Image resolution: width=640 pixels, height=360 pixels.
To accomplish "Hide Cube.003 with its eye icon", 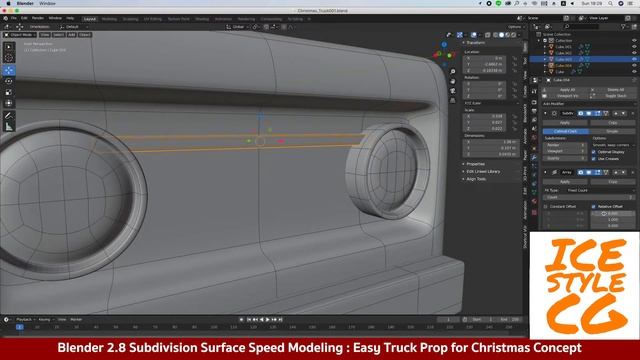I will tap(634, 59).
